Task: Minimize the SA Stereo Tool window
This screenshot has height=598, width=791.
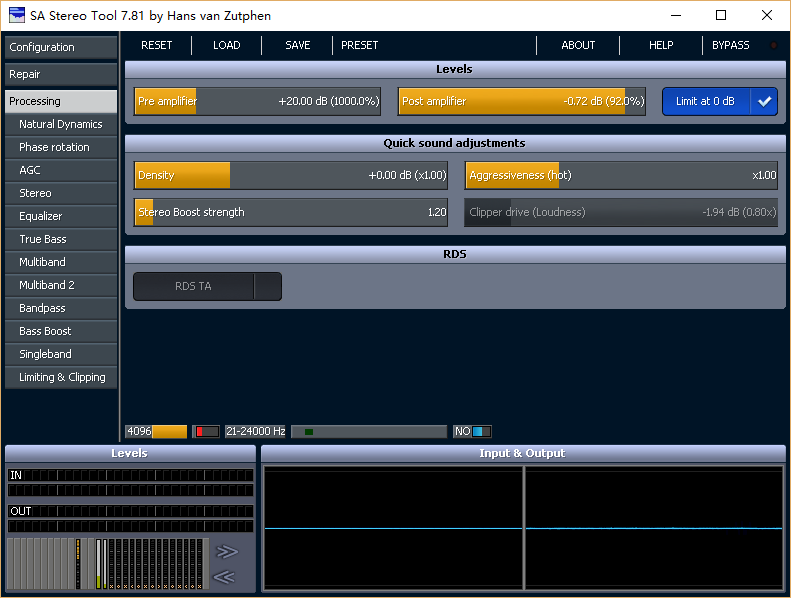Action: click(676, 16)
